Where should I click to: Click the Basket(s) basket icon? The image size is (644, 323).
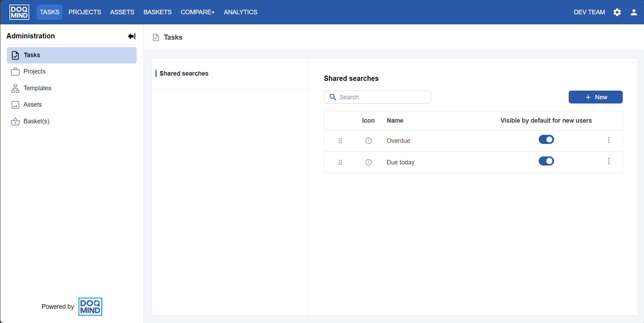15,121
